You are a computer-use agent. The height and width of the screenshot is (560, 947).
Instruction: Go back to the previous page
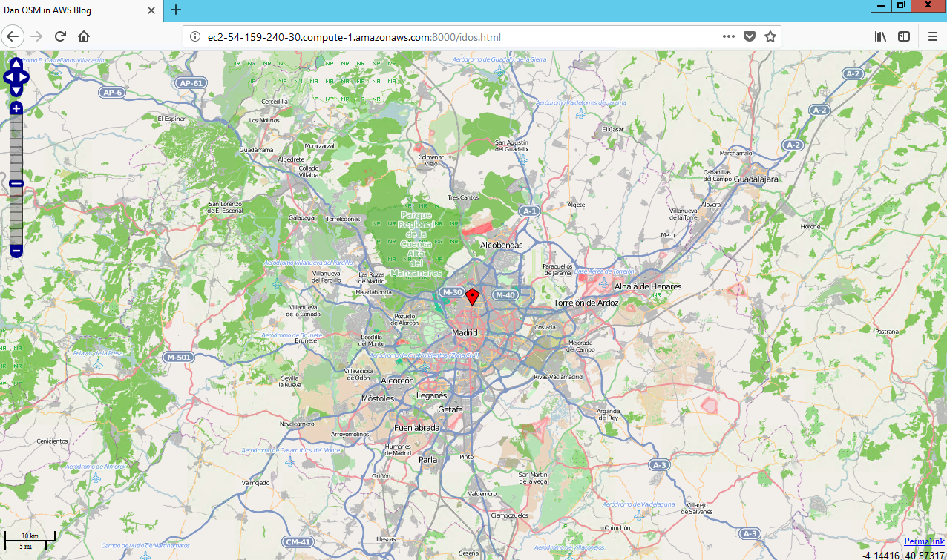coord(13,37)
